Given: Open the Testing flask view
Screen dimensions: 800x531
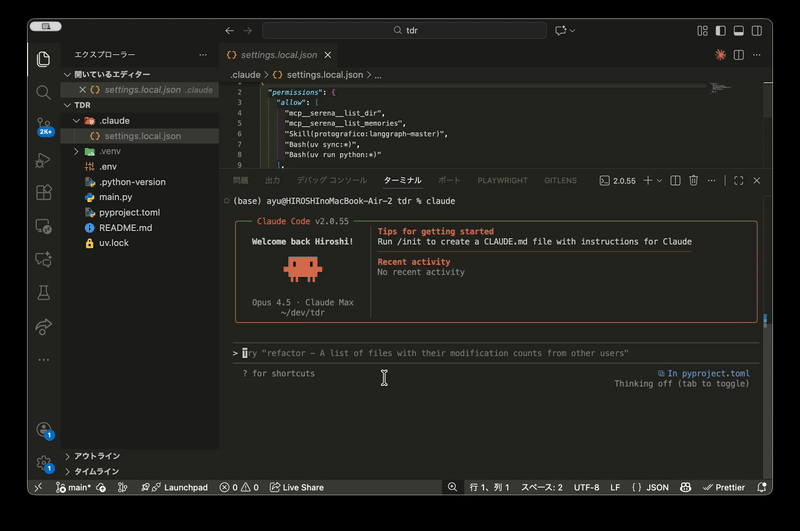Looking at the screenshot, I should (43, 293).
